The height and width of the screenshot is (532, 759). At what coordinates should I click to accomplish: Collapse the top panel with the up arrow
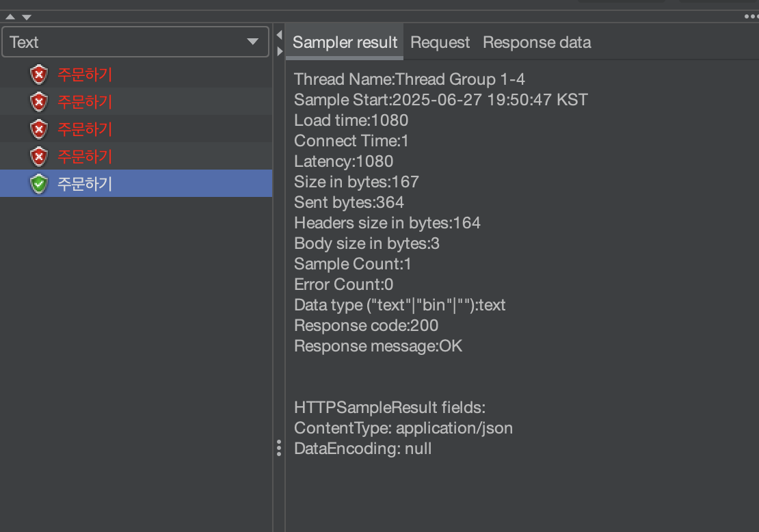10,16
